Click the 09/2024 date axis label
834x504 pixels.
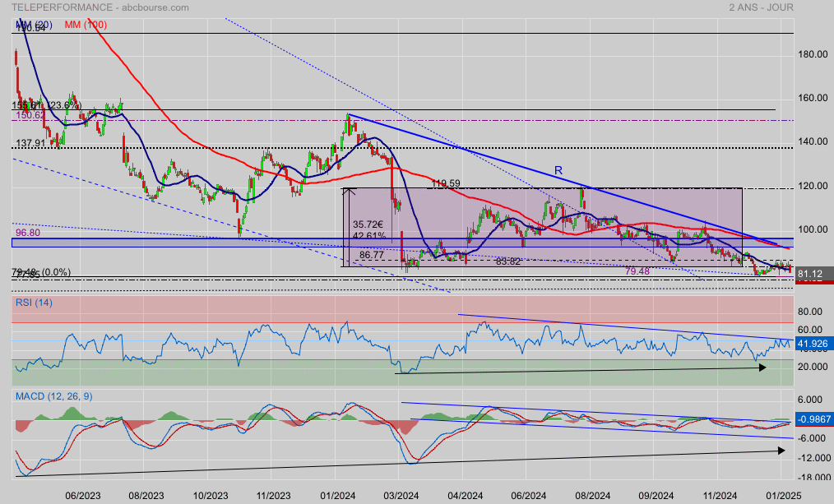pos(656,496)
